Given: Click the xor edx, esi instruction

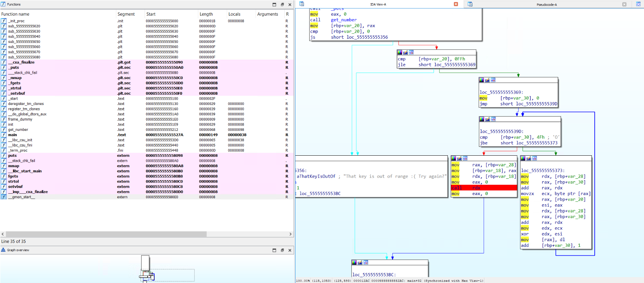Looking at the screenshot, I should pos(542,234).
